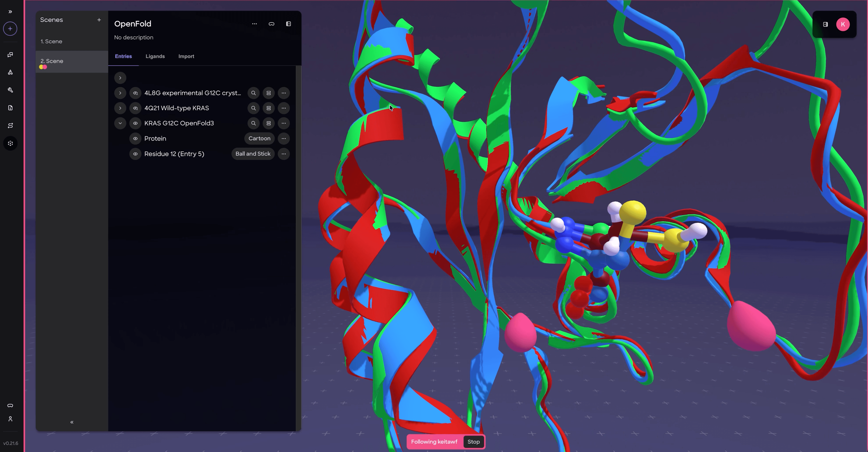This screenshot has width=868, height=452.
Task: Show the hidden 4L8G experimental entry
Action: [x=135, y=93]
